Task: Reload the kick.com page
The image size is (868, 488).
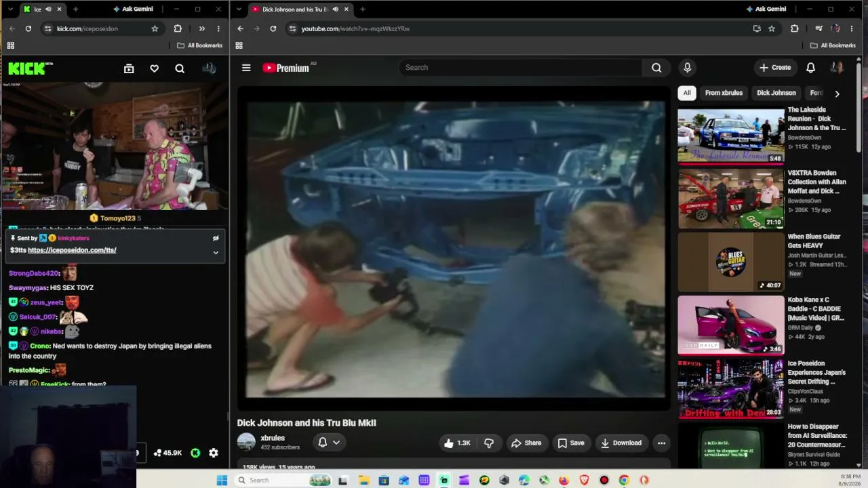Action: 28,28
